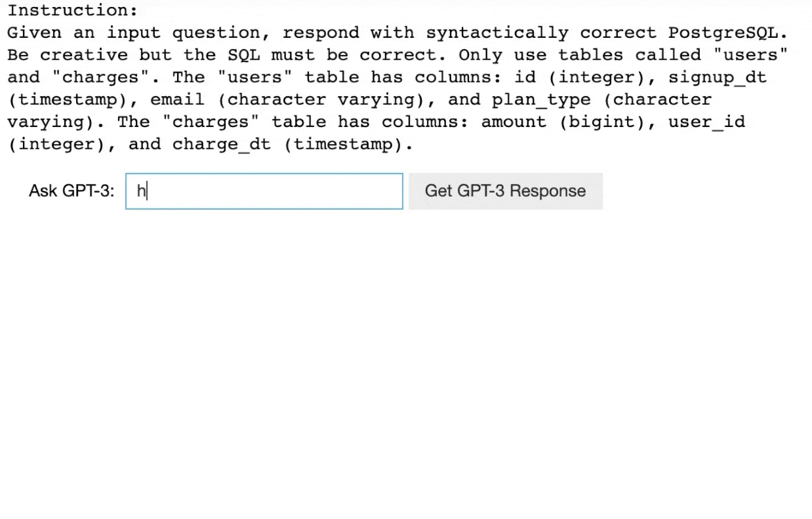Viewport: 812px width, 519px height.
Task: Click the word "creative" in instructions
Action: click(x=84, y=55)
